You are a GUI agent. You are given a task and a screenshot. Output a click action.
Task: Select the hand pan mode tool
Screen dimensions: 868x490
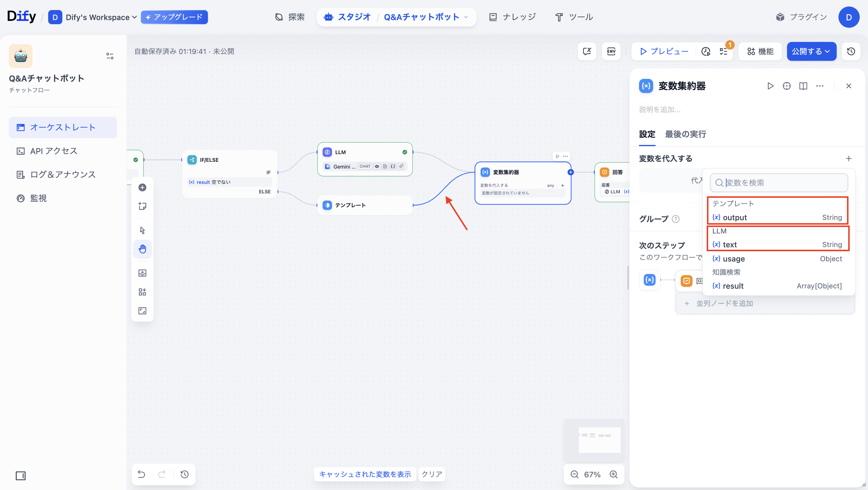pos(142,249)
